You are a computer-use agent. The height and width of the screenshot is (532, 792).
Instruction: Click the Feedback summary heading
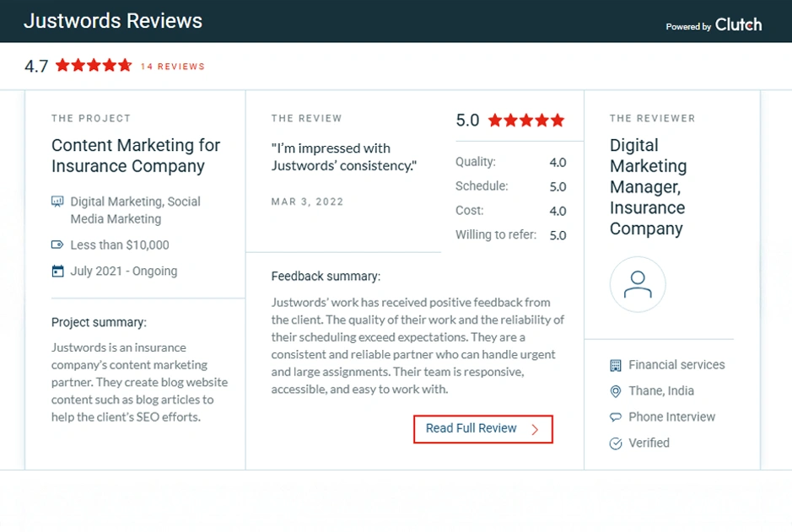click(x=326, y=276)
